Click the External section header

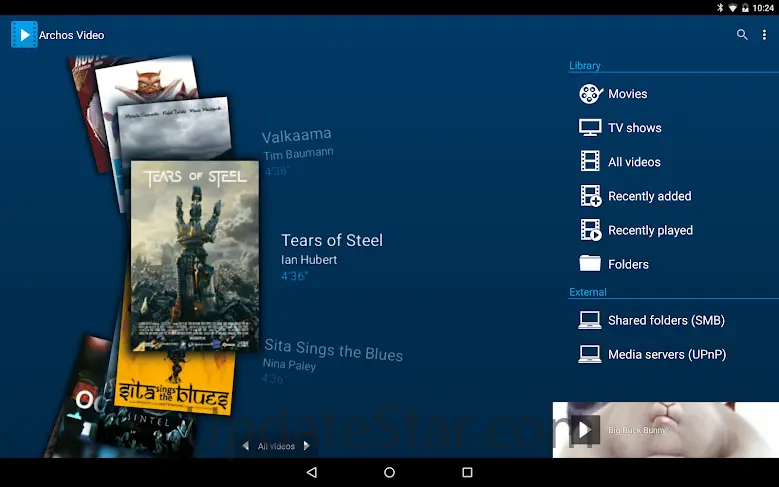[588, 292]
